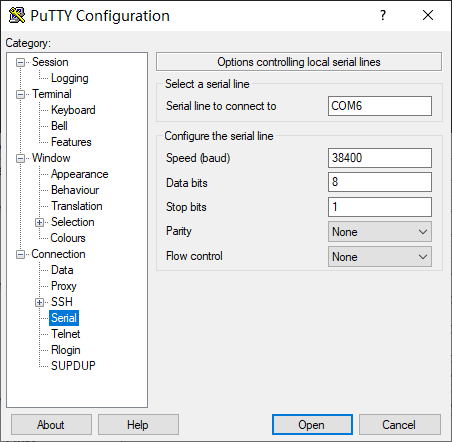Click the Speed (baud) input field
The height and width of the screenshot is (442, 452).
point(380,158)
